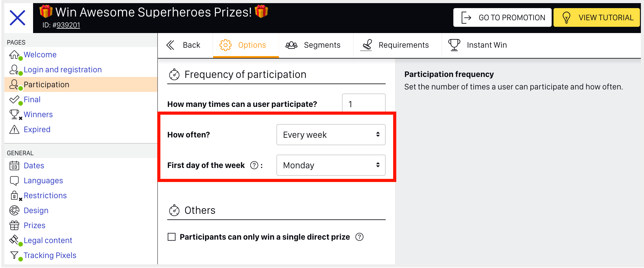644x268 pixels.
Task: Click the promotion ID #939201 link
Action: click(66, 25)
